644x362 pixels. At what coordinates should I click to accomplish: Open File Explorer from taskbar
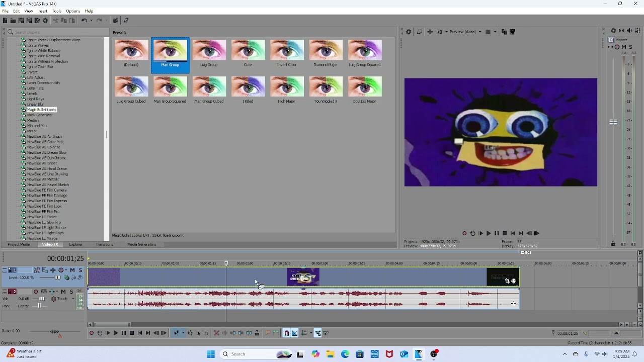tap(331, 354)
